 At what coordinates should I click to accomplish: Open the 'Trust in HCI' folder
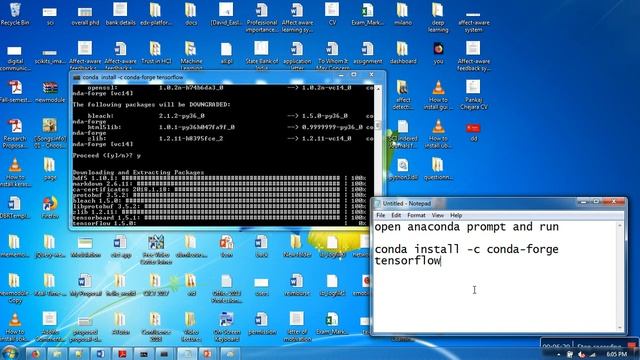156,52
